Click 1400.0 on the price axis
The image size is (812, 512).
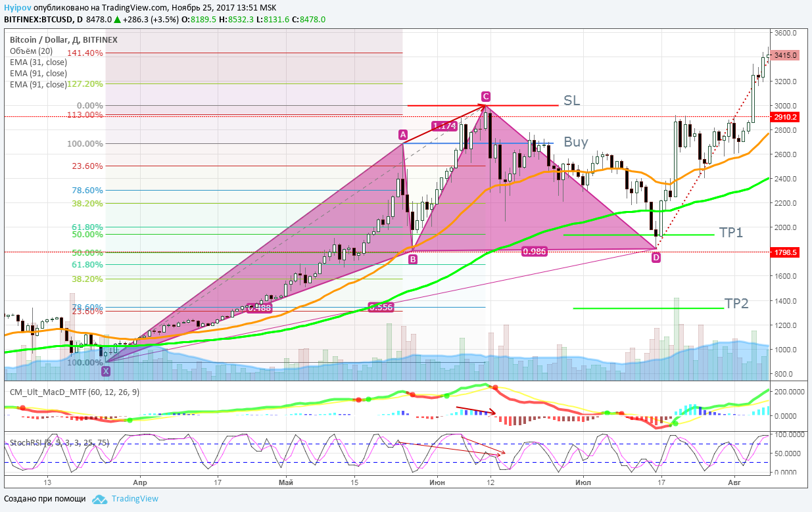pos(786,301)
